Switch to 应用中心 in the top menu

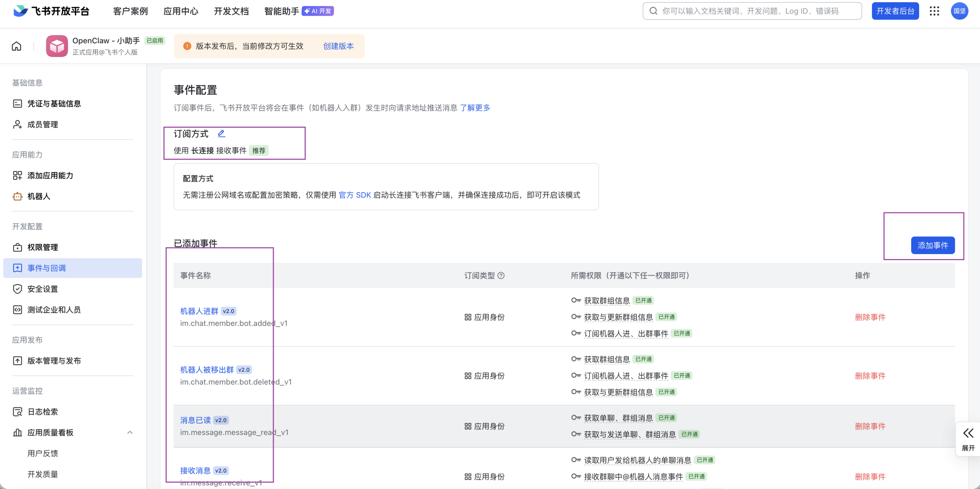181,11
